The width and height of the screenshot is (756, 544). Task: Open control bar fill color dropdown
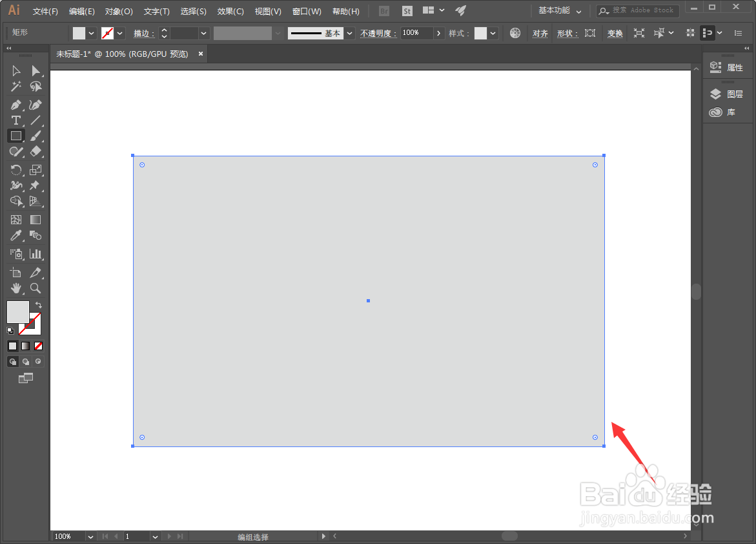[x=91, y=34]
